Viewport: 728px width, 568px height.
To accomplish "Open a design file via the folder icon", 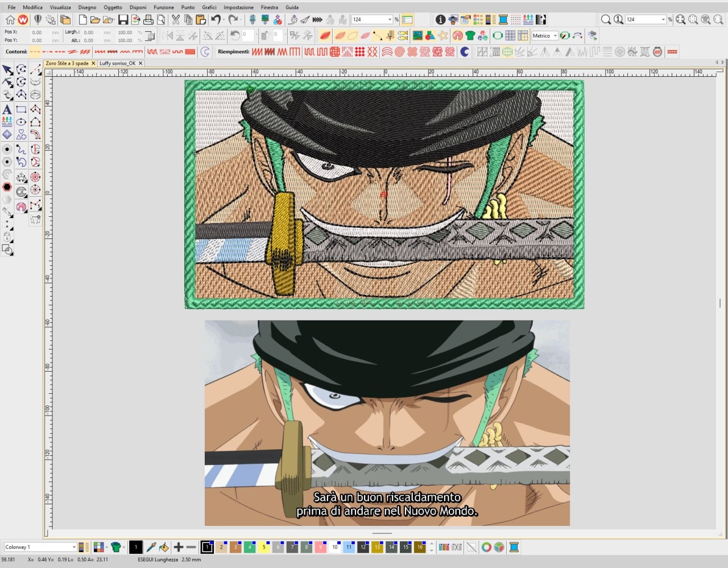I will coord(95,20).
